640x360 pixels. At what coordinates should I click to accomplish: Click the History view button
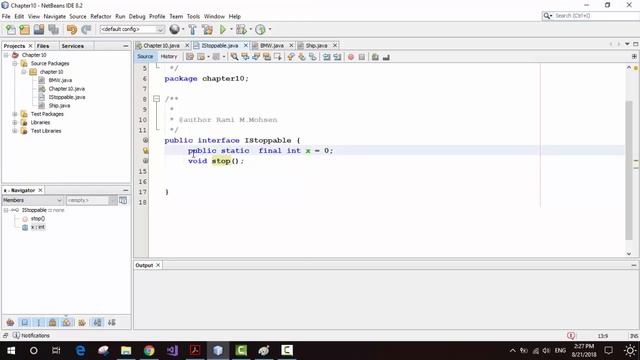tap(169, 57)
